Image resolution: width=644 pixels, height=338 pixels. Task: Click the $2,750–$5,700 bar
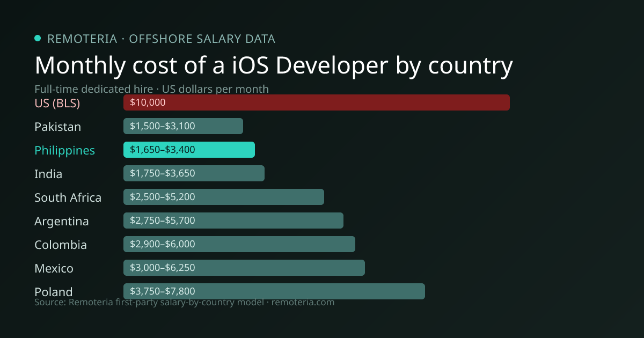(233, 221)
